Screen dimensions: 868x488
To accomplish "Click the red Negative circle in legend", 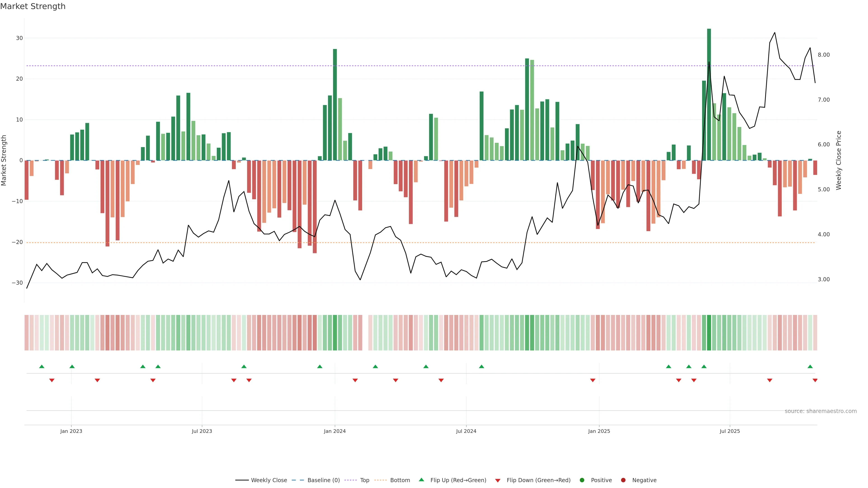I will 623,480.
